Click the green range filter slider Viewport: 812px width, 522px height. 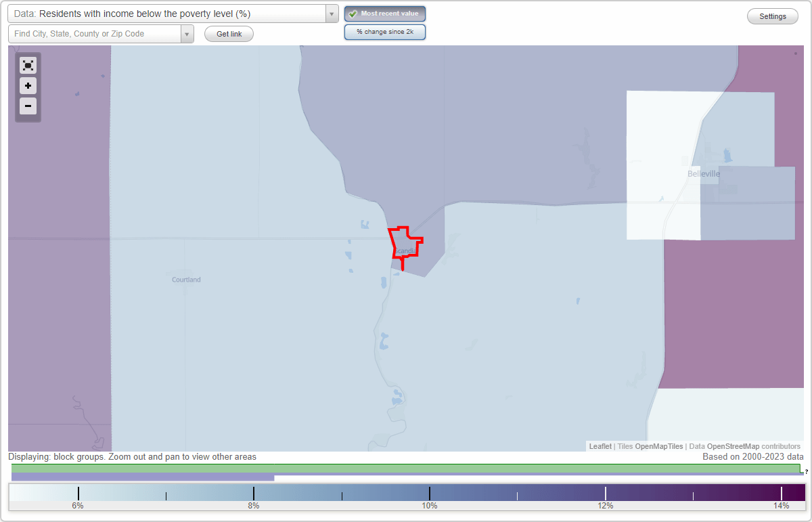406,469
